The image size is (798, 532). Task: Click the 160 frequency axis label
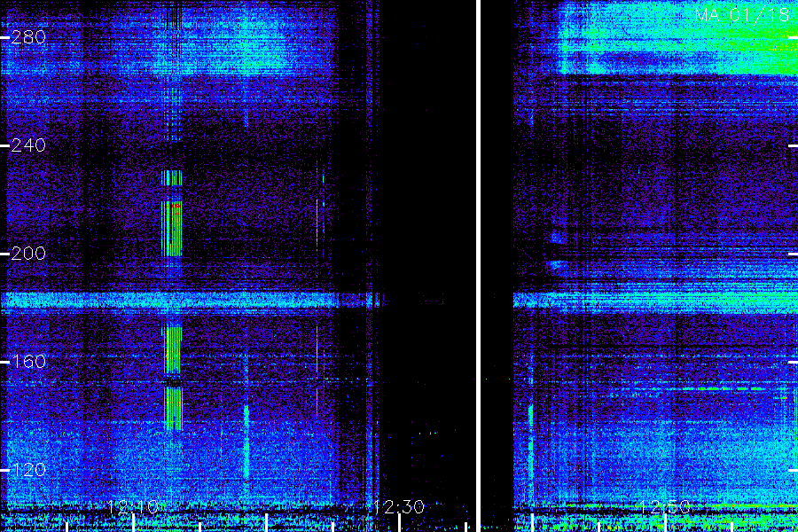pos(28,362)
